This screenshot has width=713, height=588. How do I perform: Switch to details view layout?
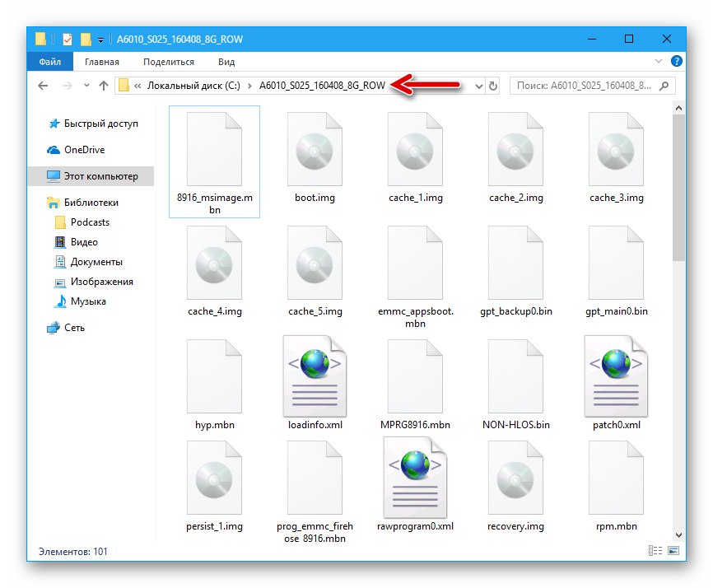(655, 551)
